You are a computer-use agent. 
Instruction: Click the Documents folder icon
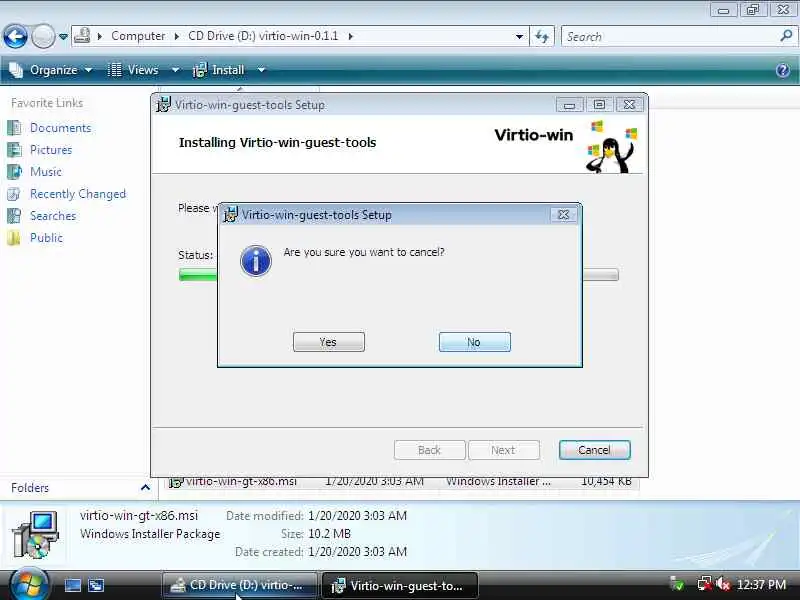pos(14,128)
